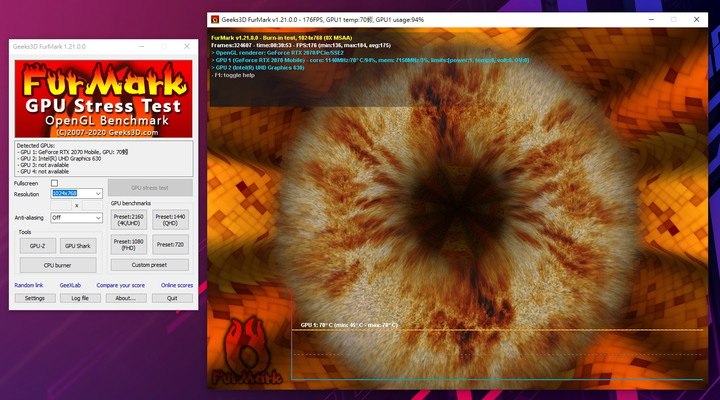Image resolution: width=720 pixels, height=400 pixels.
Task: Click 'GPU 3: not available' line
Action: [43, 165]
